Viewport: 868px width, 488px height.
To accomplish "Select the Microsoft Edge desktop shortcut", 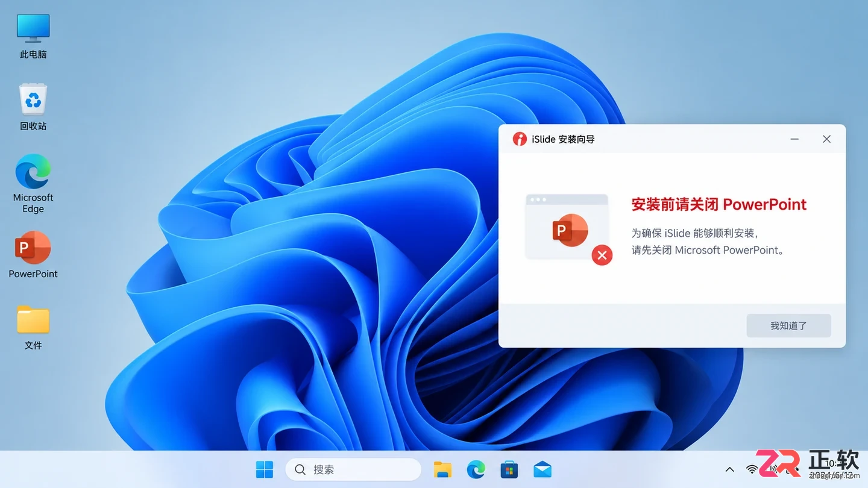I will click(33, 183).
